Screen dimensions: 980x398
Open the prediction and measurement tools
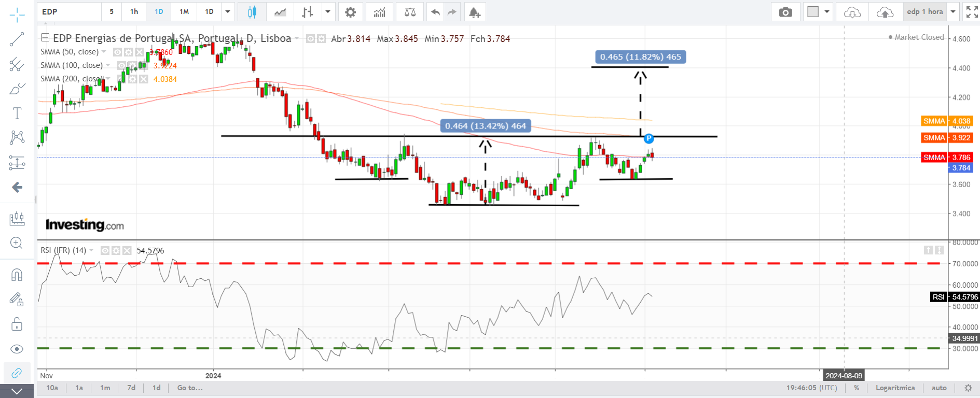tap(17, 163)
